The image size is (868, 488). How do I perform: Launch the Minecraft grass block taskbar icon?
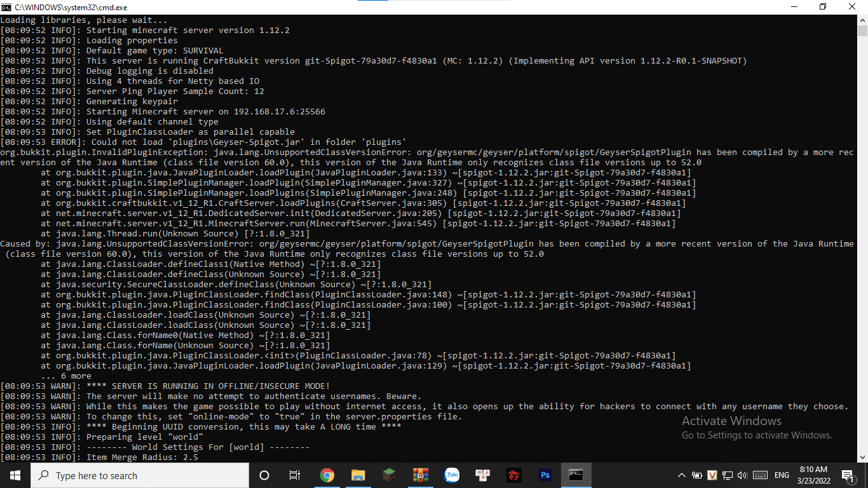click(389, 475)
